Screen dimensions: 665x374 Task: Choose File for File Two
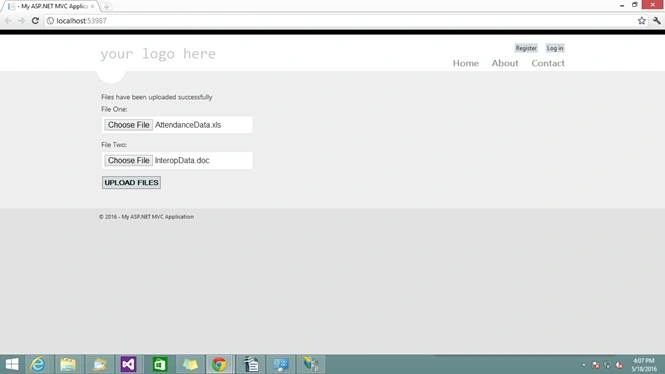tap(129, 161)
